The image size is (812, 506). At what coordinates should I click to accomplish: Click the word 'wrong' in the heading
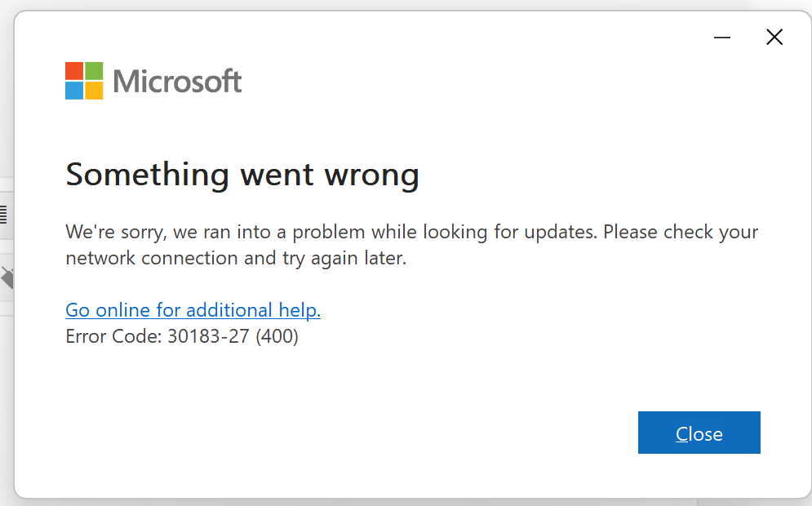371,176
